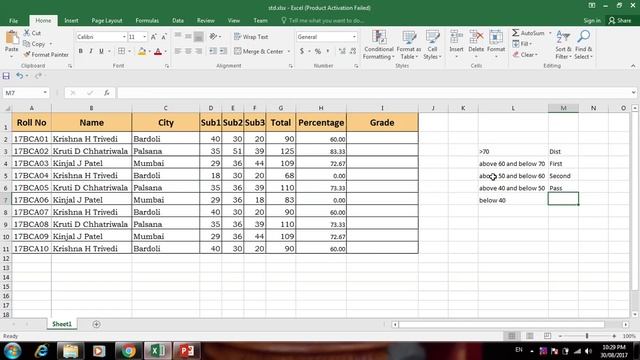Expand the Name Box dropdown arrow
The height and width of the screenshot is (360, 640).
(45, 93)
